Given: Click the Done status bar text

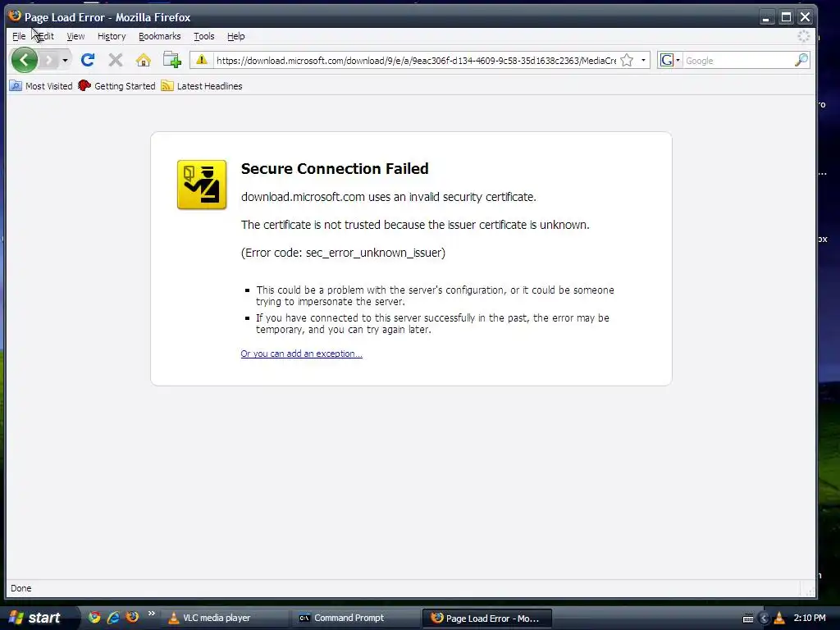Looking at the screenshot, I should (21, 588).
